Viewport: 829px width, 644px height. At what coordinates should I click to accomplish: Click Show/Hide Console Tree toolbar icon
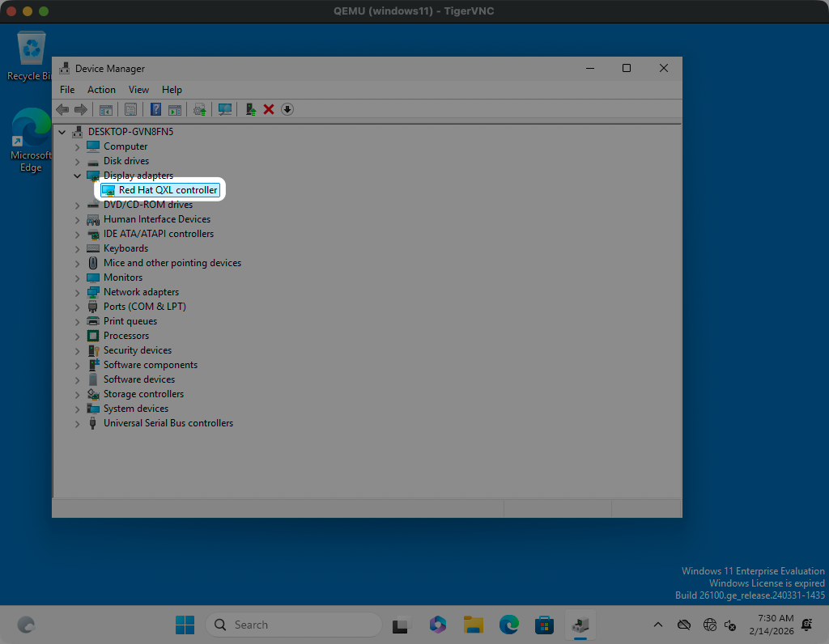[x=105, y=109]
